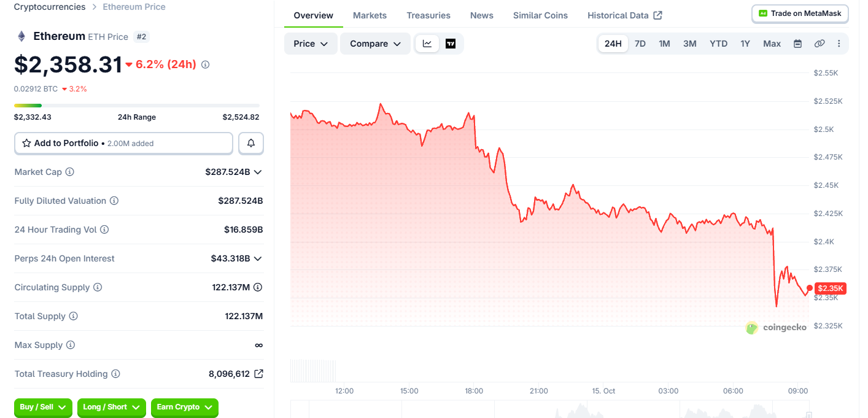This screenshot has width=868, height=418.
Task: Click the Ad badge icon on Trade on MetaMask
Action: coord(763,13)
